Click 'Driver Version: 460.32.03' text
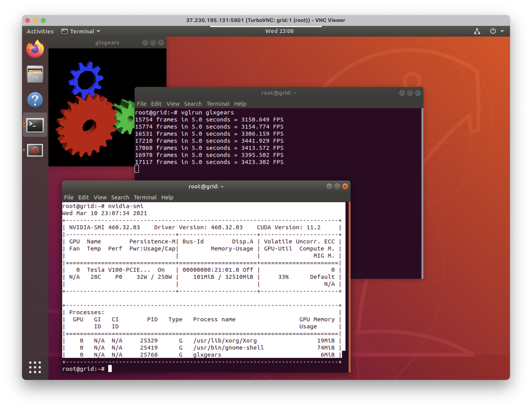The image size is (532, 409). point(198,227)
